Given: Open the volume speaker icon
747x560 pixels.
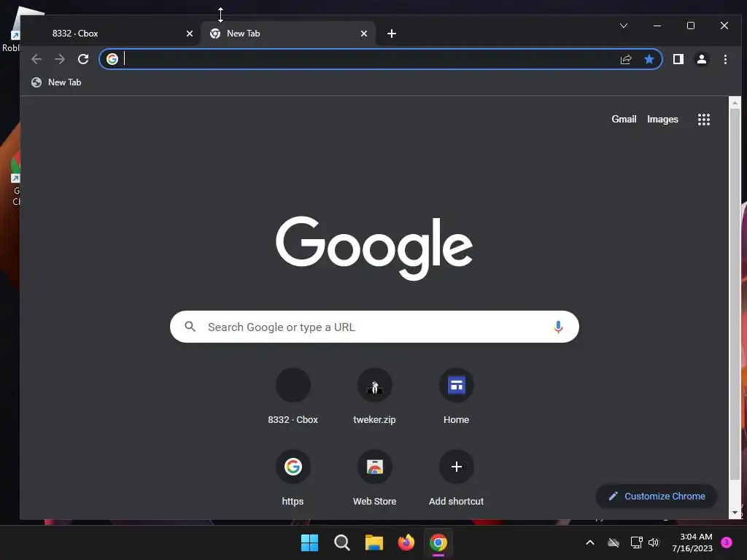Looking at the screenshot, I should point(653,542).
